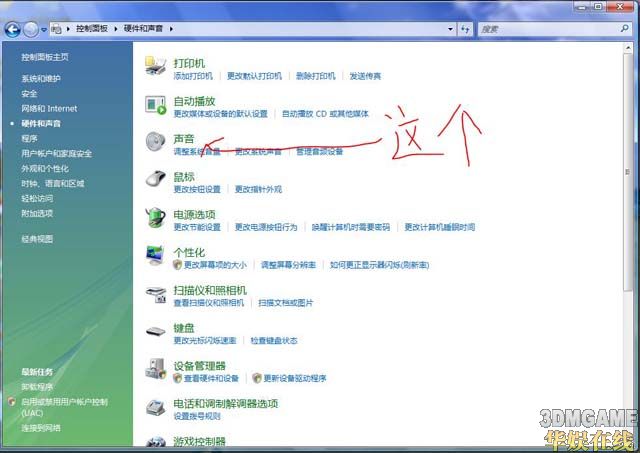Select 时钟、语言和区域 in sidebar

[53, 184]
